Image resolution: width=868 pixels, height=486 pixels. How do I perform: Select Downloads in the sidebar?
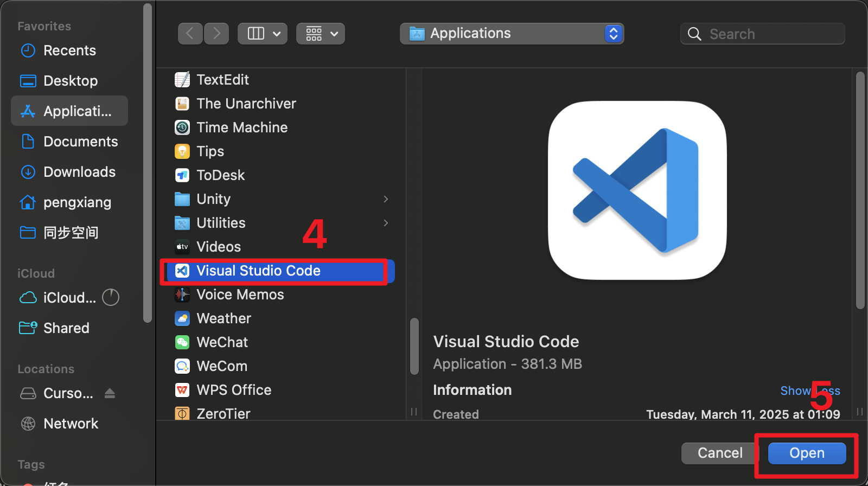click(x=69, y=172)
